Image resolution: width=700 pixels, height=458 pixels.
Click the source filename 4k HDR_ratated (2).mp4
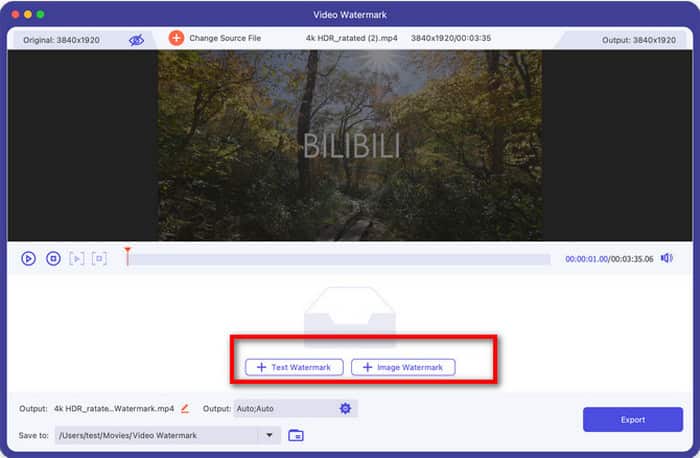click(x=351, y=38)
